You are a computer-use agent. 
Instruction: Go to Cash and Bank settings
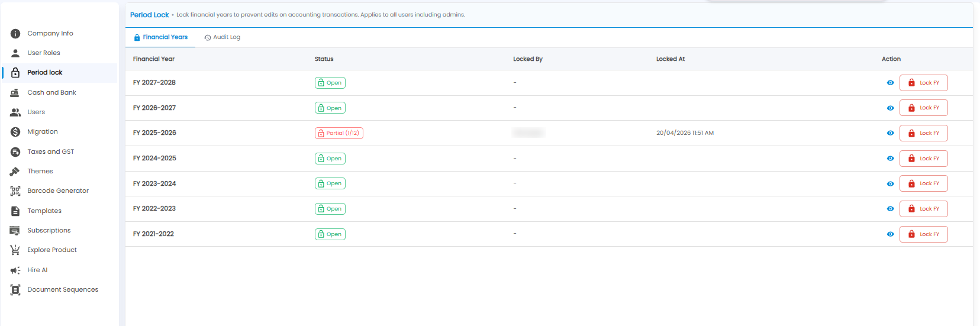pos(51,93)
